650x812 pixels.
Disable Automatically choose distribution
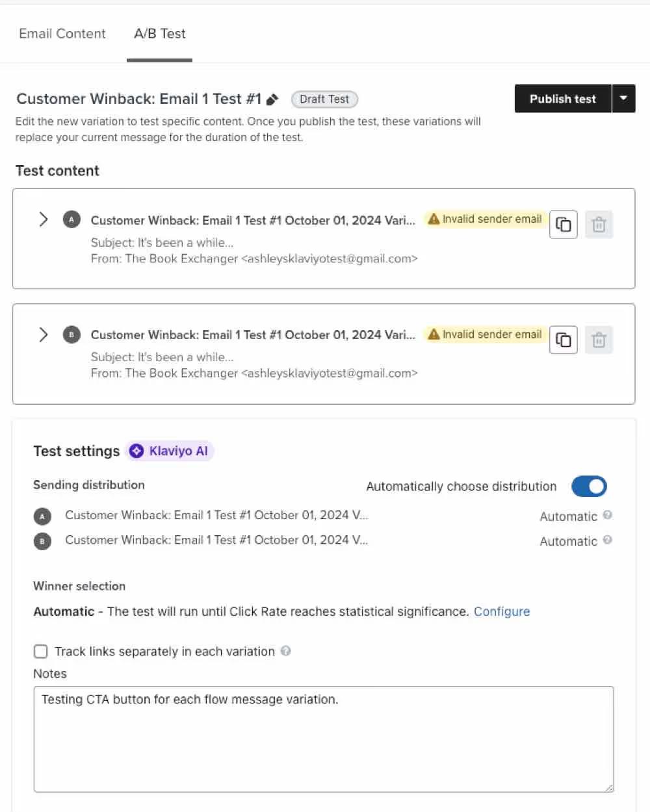[589, 486]
